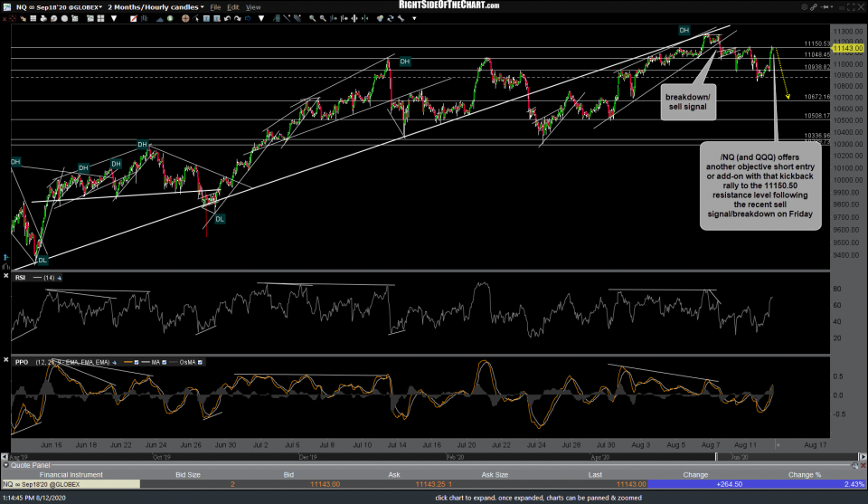Click the expand horizontal bars spacing icon
This screenshot has height=504, width=868.
(354, 18)
